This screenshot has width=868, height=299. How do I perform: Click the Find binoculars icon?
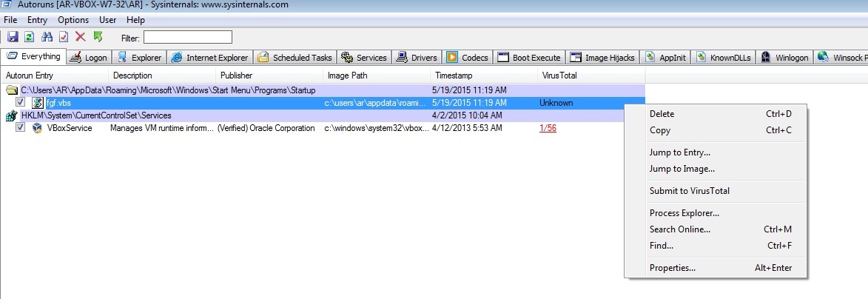47,37
